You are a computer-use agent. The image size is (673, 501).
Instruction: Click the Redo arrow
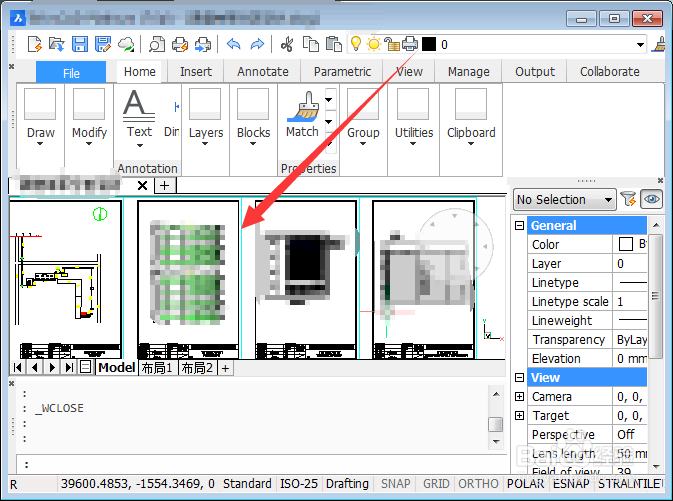(x=257, y=44)
